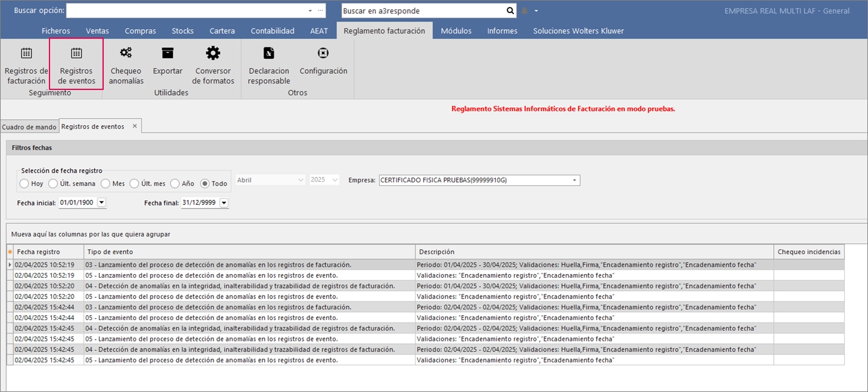This screenshot has width=868, height=392.
Task: Open the Fecha inicial date picker arrow
Action: [101, 203]
